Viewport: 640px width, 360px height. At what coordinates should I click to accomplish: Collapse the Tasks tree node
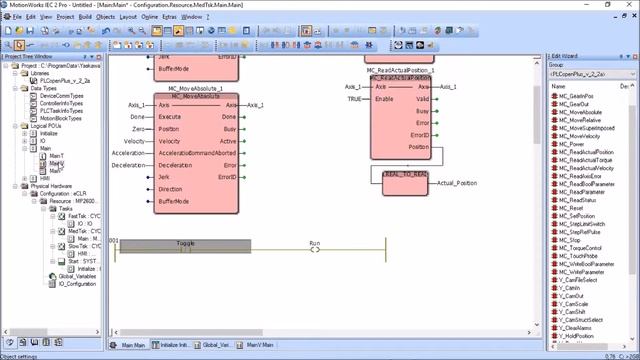point(44,209)
